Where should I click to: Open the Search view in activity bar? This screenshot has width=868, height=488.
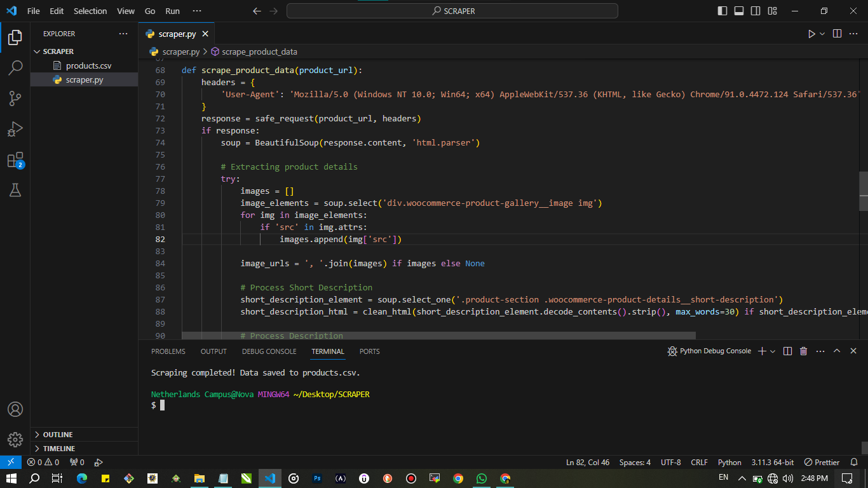coord(15,67)
